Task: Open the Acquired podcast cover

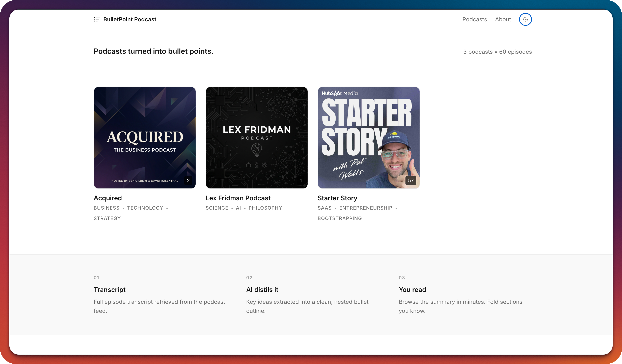Action: [x=145, y=138]
